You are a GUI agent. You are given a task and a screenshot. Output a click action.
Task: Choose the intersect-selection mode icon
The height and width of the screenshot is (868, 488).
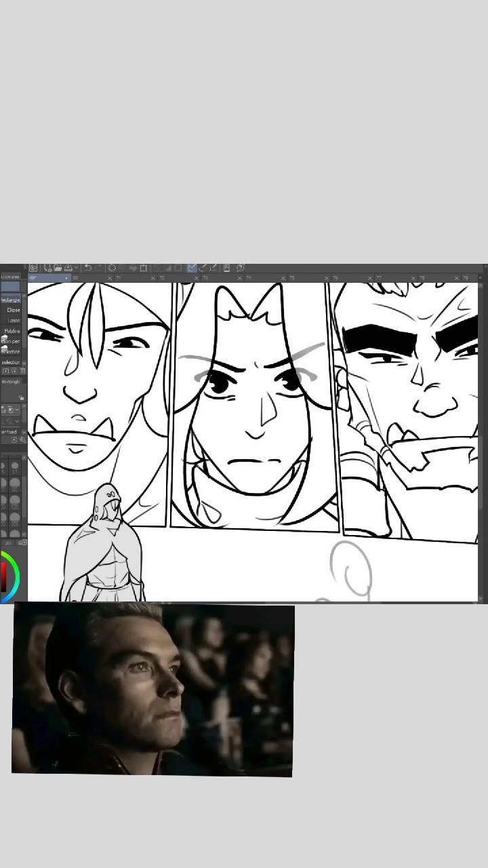pos(10,410)
